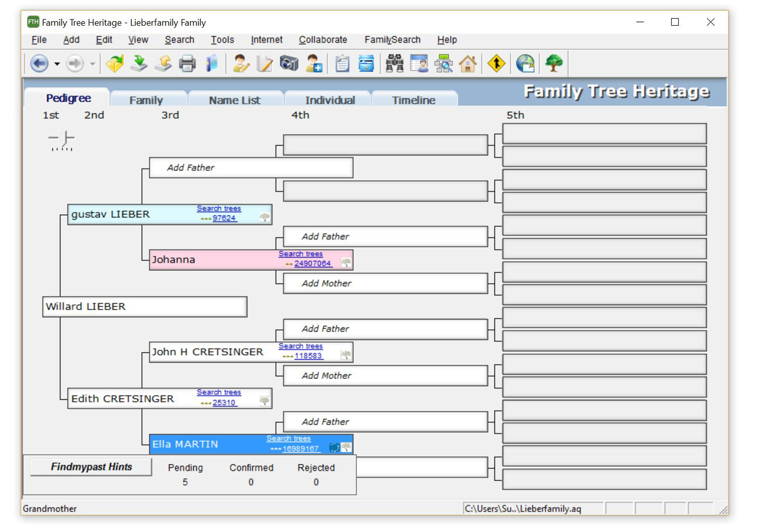
Task: Select the camera Scrapbook icon
Action: click(288, 64)
